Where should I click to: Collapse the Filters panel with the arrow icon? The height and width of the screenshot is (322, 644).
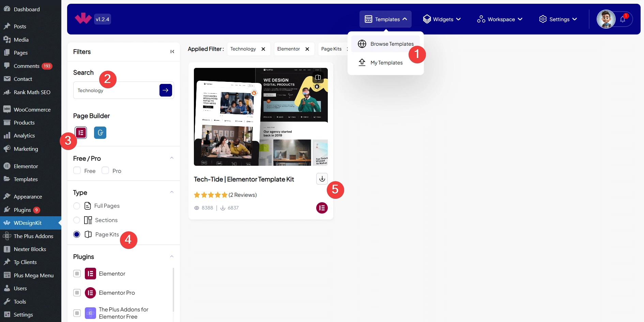coord(172,52)
